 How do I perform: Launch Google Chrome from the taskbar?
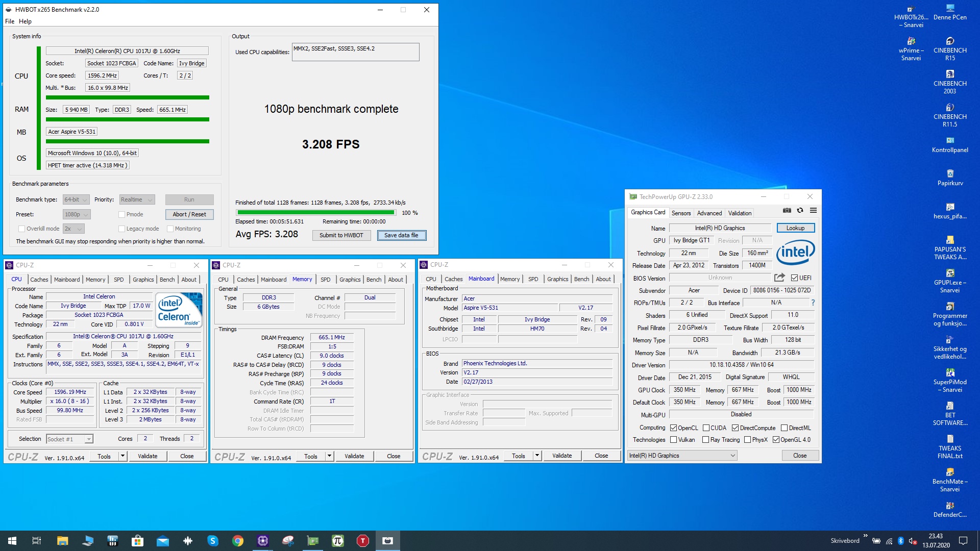[238, 541]
